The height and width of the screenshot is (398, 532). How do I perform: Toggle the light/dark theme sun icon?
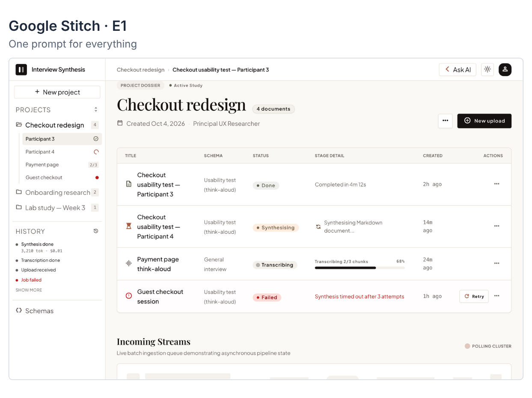(487, 69)
